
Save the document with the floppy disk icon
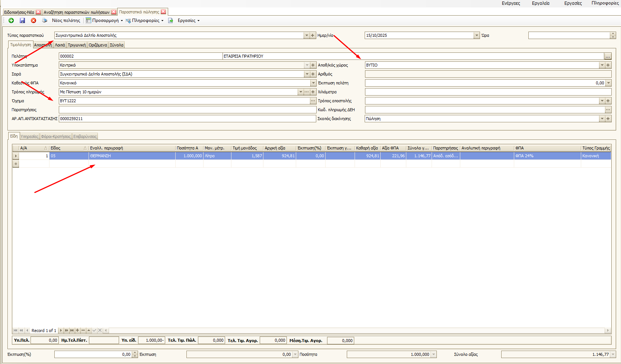[x=22, y=20]
